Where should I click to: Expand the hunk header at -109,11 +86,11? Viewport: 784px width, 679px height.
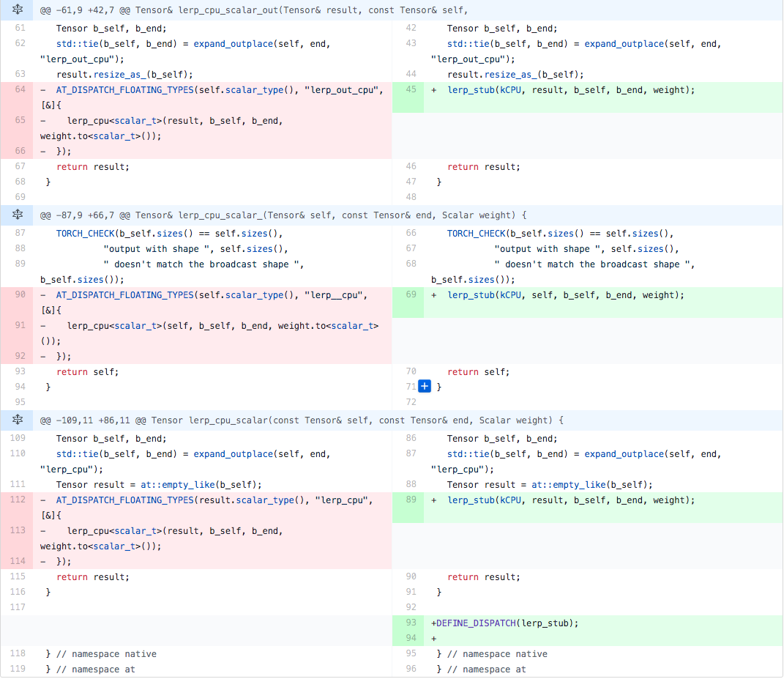pyautogui.click(x=16, y=420)
